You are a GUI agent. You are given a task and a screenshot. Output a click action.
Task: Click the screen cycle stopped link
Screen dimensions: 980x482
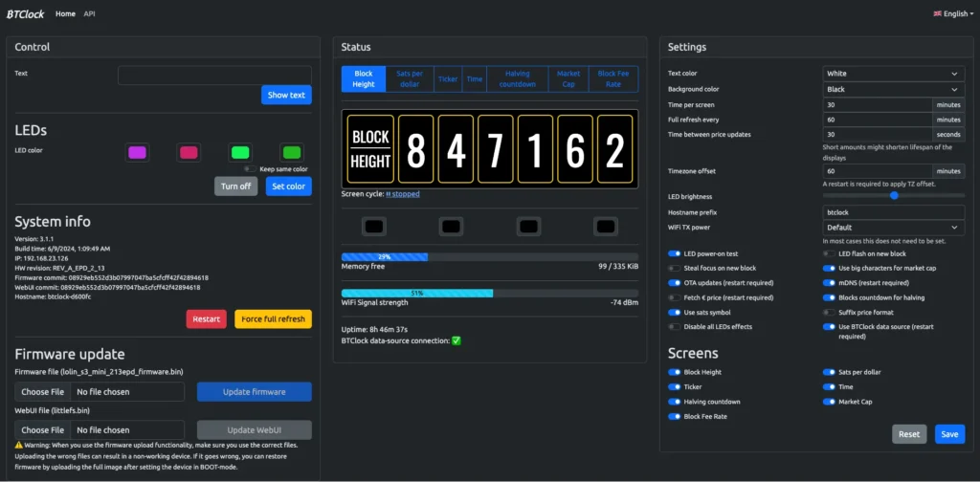click(403, 194)
